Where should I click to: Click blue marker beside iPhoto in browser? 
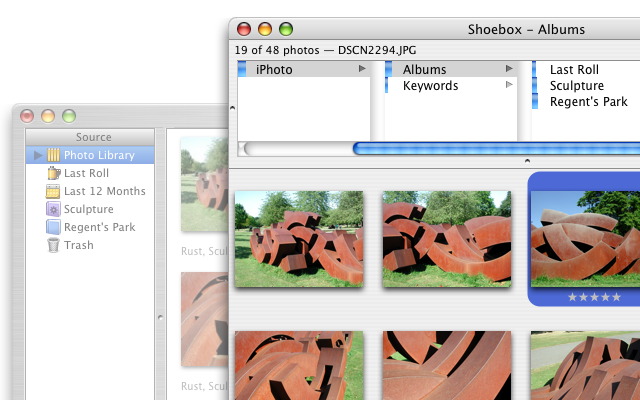(242, 69)
